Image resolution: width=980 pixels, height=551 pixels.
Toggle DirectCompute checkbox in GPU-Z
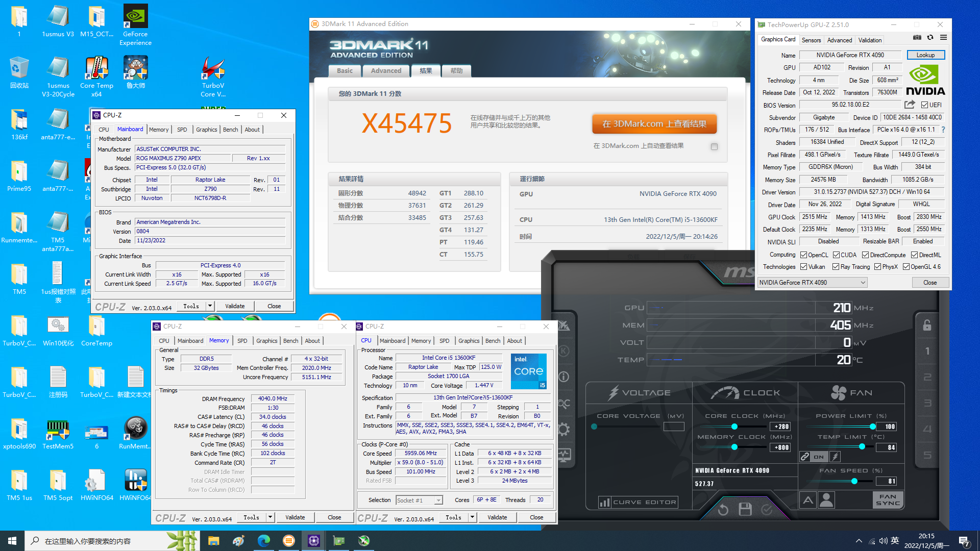(x=865, y=255)
